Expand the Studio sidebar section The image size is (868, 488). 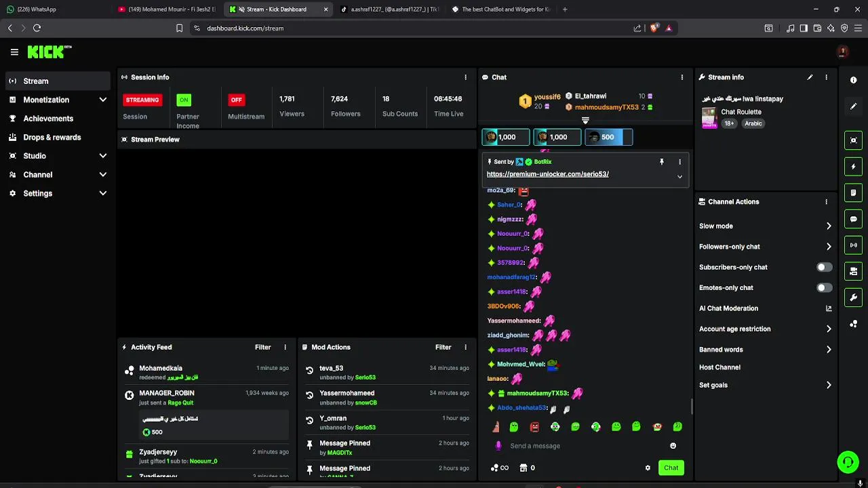point(103,156)
